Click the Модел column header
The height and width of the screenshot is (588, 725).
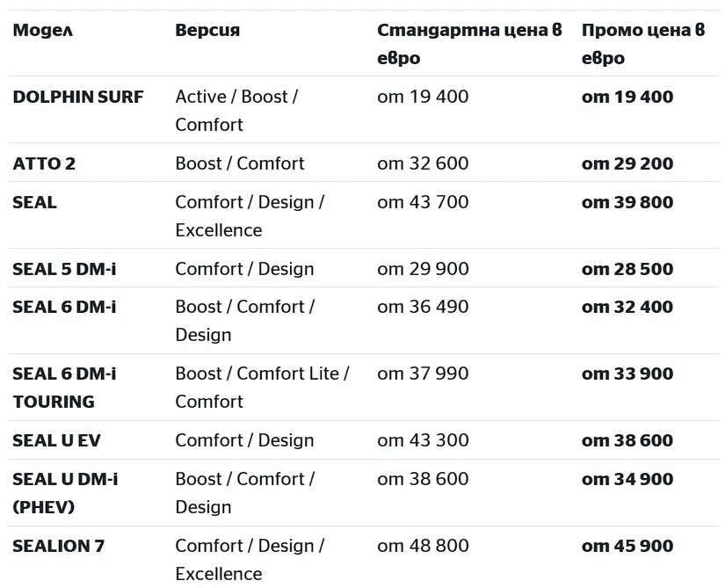coord(42,31)
